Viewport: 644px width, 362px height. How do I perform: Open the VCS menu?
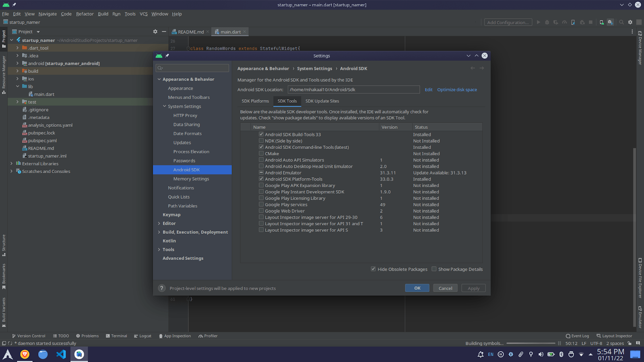(x=144, y=14)
